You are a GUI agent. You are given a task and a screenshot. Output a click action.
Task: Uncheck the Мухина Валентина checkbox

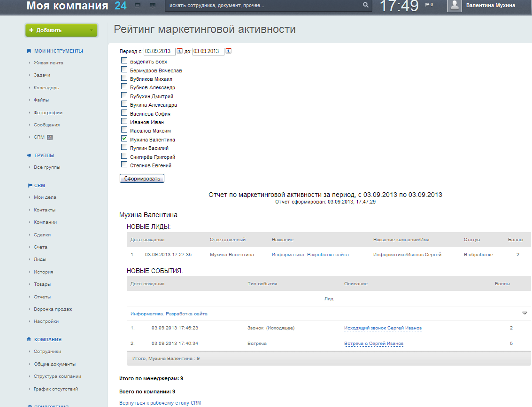pyautogui.click(x=124, y=139)
